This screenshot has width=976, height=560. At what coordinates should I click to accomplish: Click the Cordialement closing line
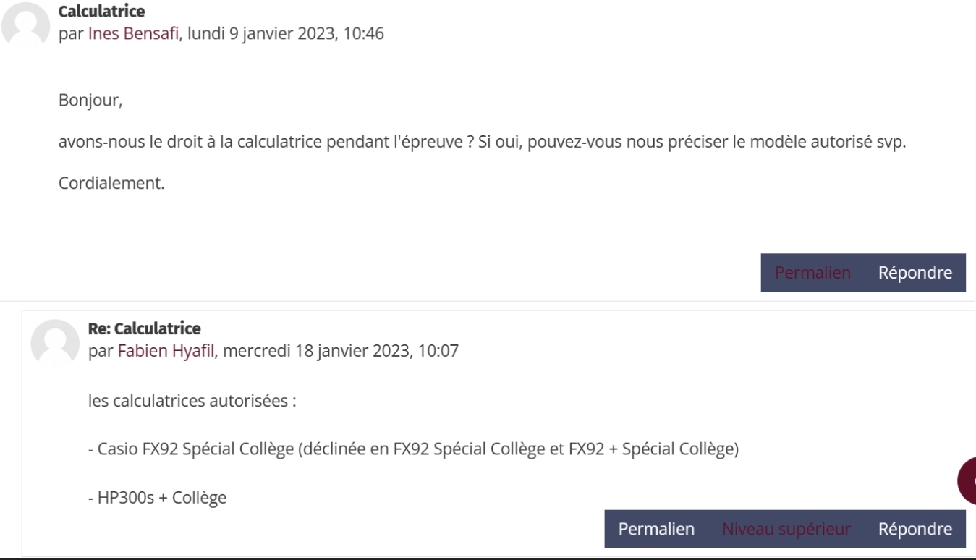point(111,183)
